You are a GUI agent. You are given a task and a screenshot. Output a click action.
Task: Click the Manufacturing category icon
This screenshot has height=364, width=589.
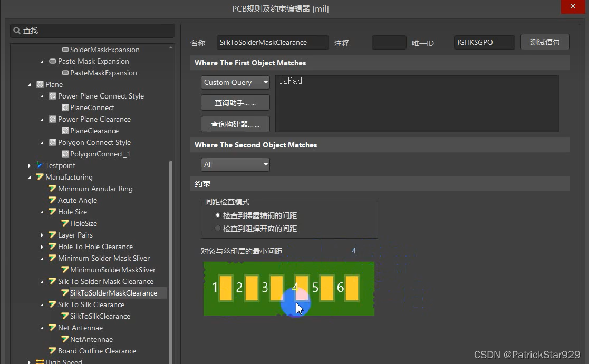pos(40,177)
